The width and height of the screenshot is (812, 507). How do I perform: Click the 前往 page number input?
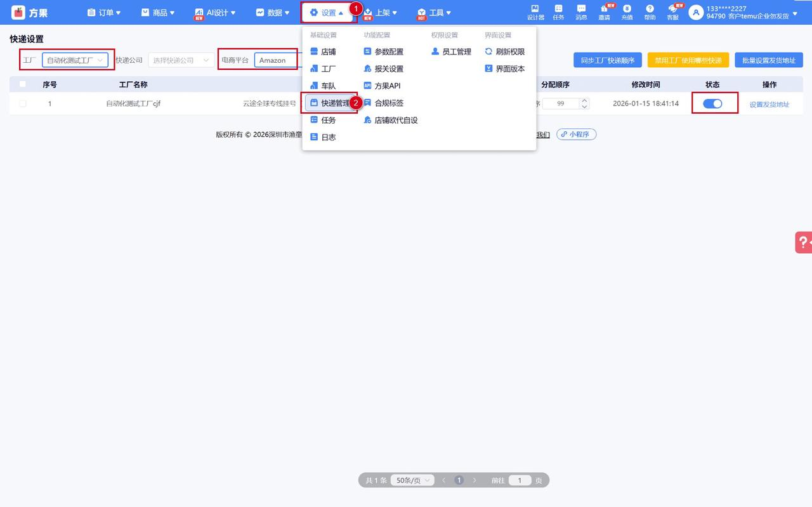pyautogui.click(x=520, y=480)
